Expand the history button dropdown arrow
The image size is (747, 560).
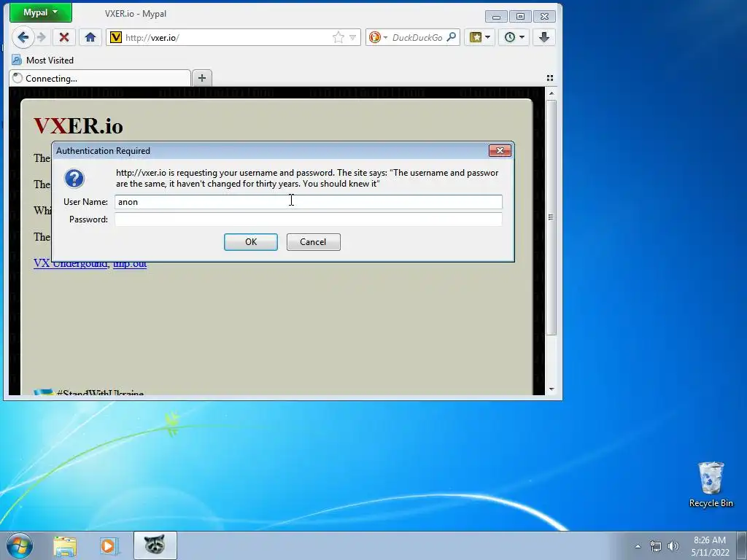[522, 37]
